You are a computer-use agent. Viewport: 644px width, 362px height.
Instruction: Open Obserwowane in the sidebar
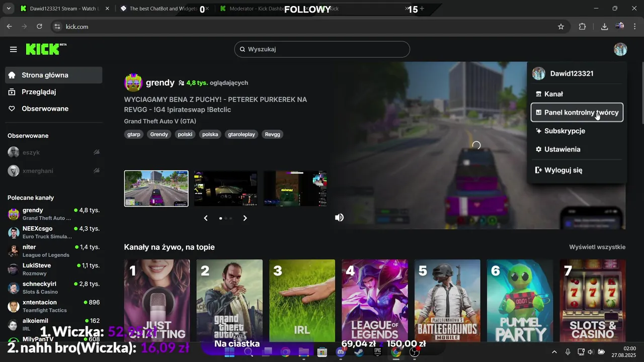53,109
